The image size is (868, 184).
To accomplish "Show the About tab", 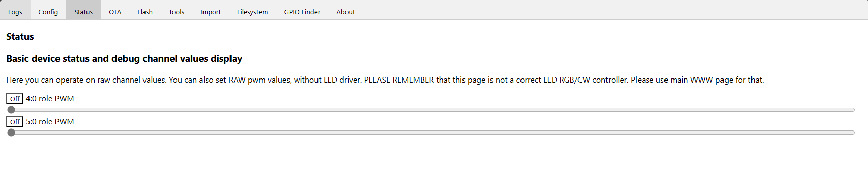I will point(345,11).
